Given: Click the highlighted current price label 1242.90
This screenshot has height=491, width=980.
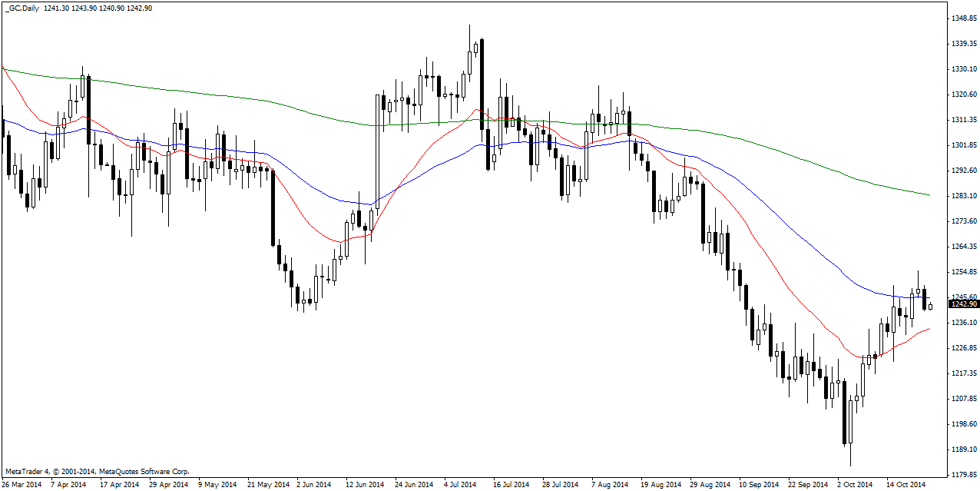Looking at the screenshot, I should [963, 304].
